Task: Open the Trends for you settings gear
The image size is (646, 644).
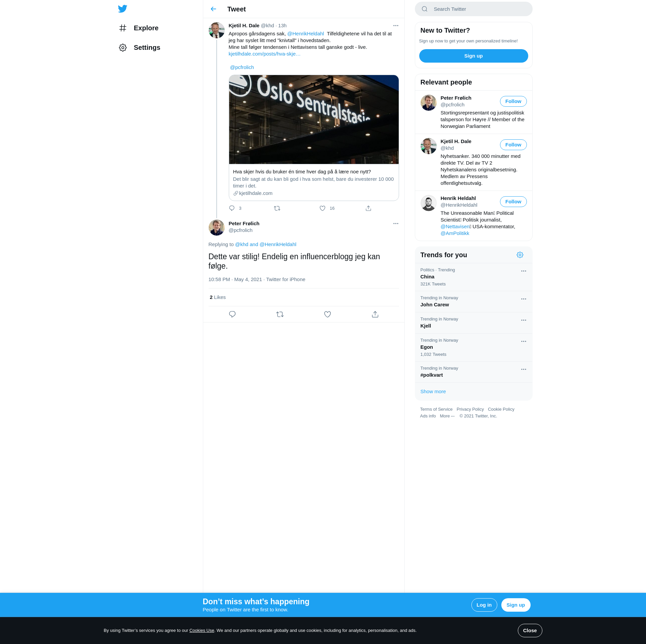Action: 520,255
